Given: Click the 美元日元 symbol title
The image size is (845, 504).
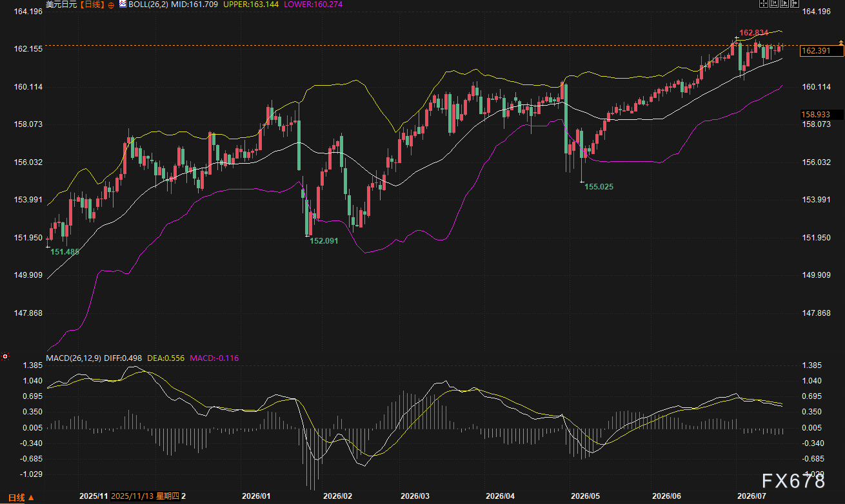Looking at the screenshot, I should point(61,5).
